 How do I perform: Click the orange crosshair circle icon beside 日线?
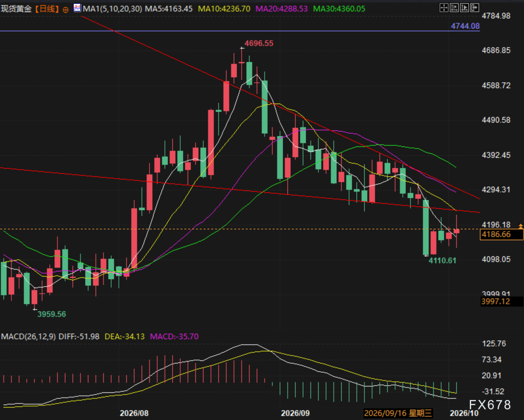(x=65, y=9)
